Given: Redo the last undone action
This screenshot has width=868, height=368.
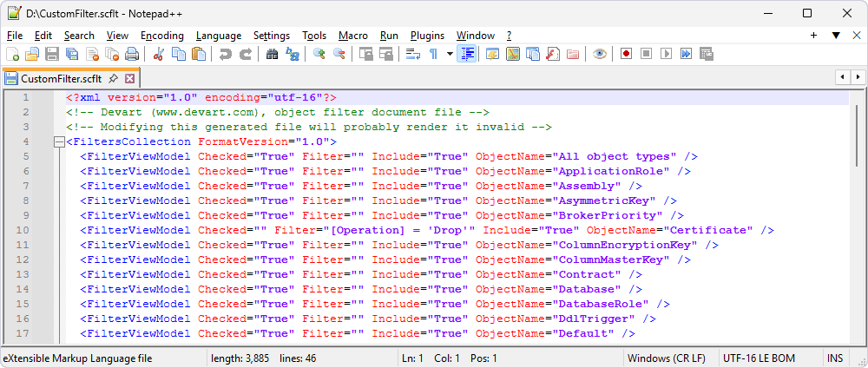Looking at the screenshot, I should point(246,54).
